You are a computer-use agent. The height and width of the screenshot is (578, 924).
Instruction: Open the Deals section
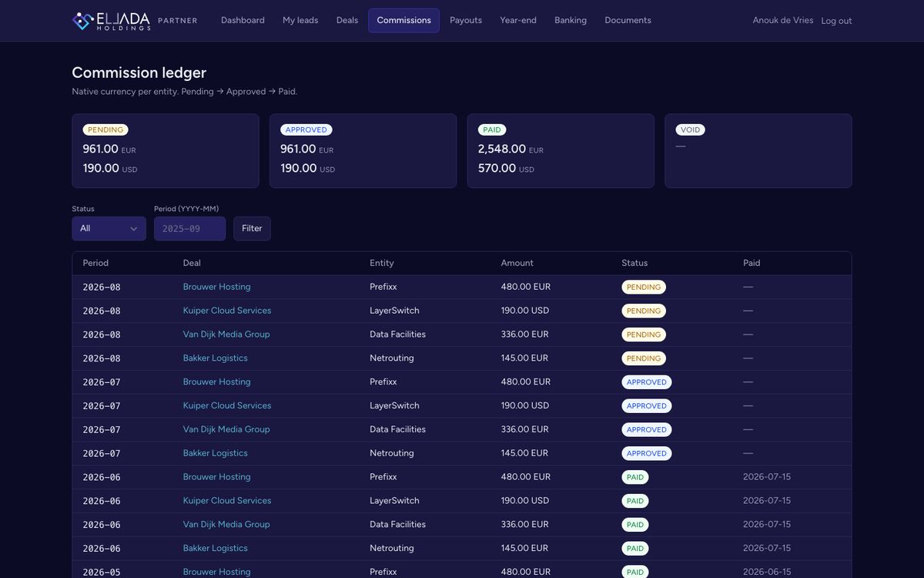click(347, 21)
